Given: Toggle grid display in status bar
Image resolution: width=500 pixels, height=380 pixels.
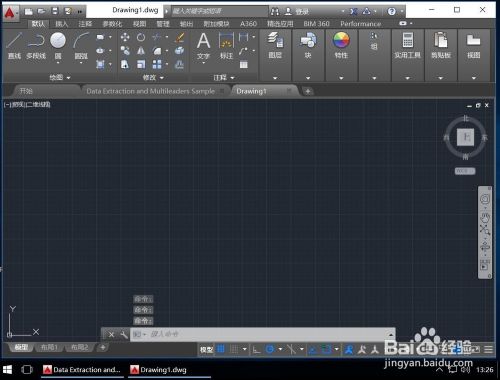Looking at the screenshot, I should pyautogui.click(x=221, y=349).
